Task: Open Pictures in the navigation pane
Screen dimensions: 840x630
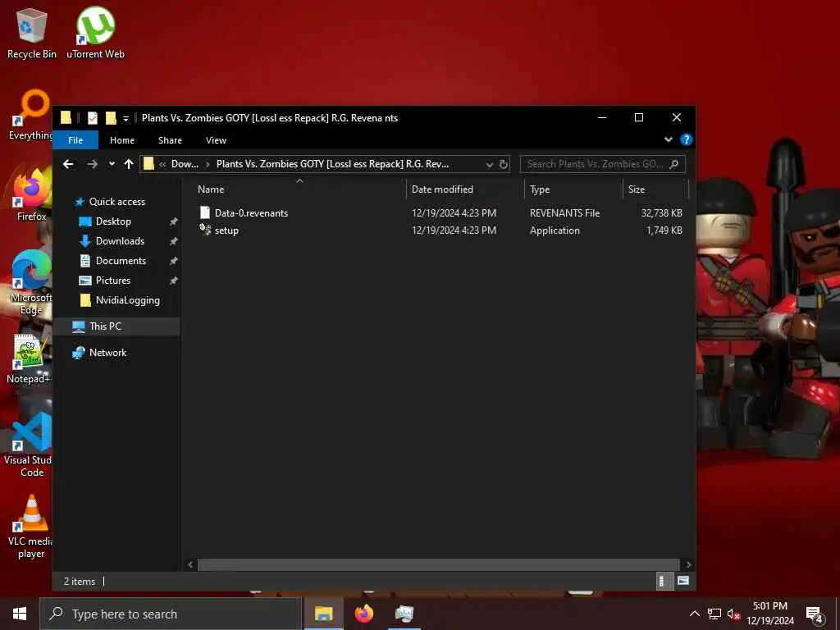Action: tap(113, 281)
